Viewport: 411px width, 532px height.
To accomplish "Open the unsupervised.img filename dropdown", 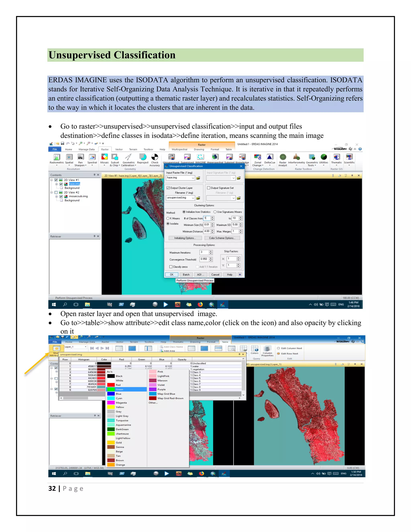I will coord(193,198).
